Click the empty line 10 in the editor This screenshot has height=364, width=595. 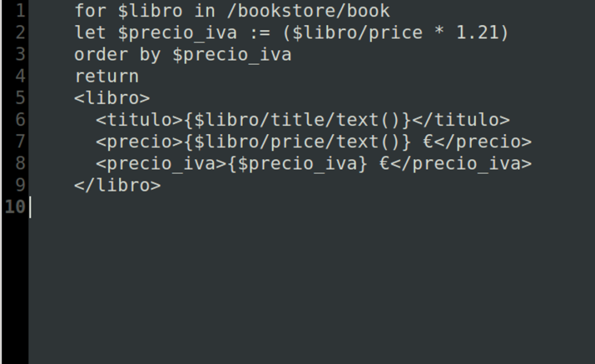(311, 207)
